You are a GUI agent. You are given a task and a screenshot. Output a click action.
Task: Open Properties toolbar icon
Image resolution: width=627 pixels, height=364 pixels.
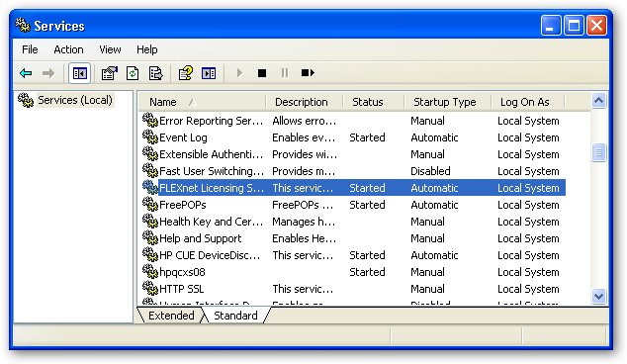[109, 73]
